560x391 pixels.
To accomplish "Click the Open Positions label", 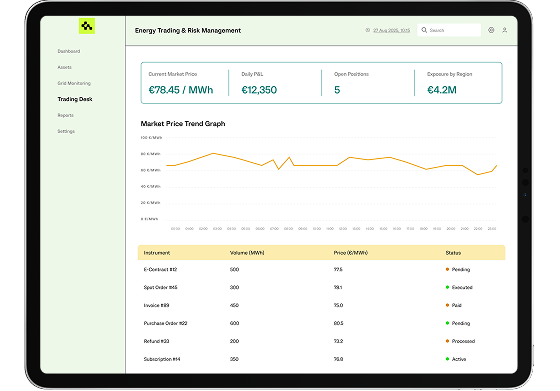I will (x=351, y=74).
